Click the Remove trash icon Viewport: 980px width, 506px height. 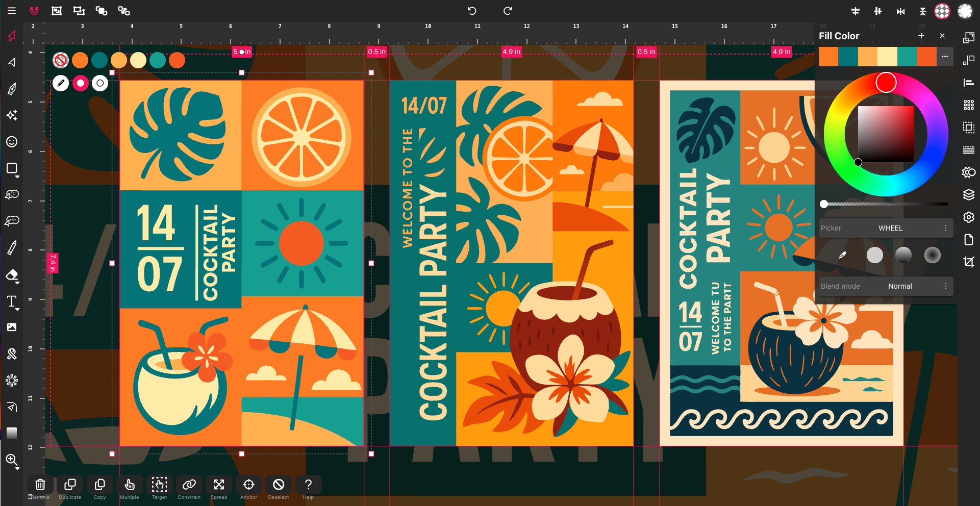click(x=40, y=485)
